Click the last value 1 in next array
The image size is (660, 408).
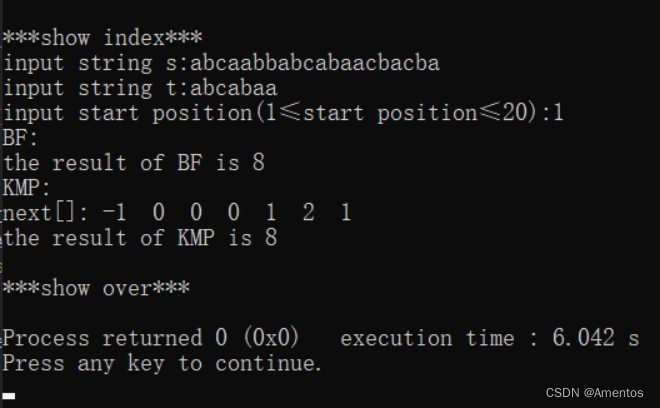click(x=346, y=213)
